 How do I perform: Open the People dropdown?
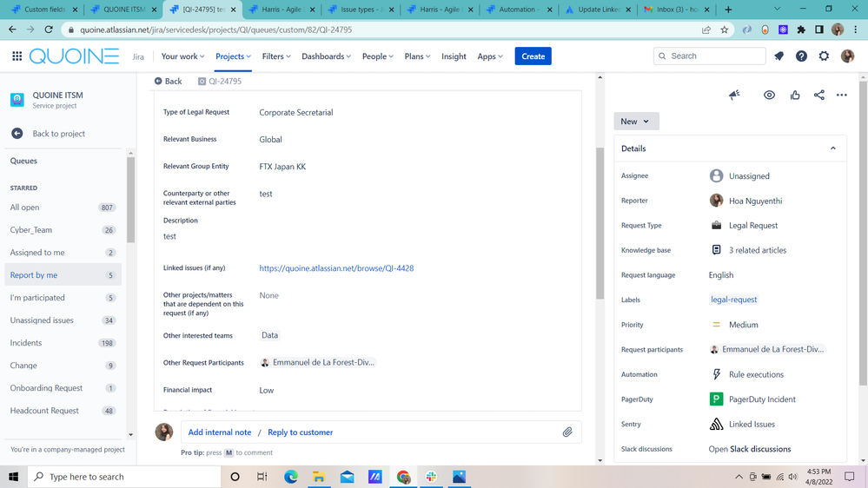[378, 56]
